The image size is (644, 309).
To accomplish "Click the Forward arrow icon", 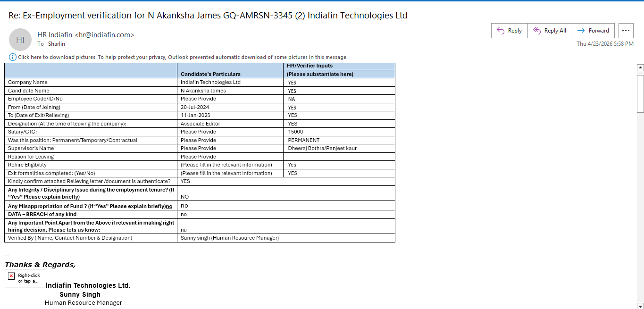I will tap(581, 31).
